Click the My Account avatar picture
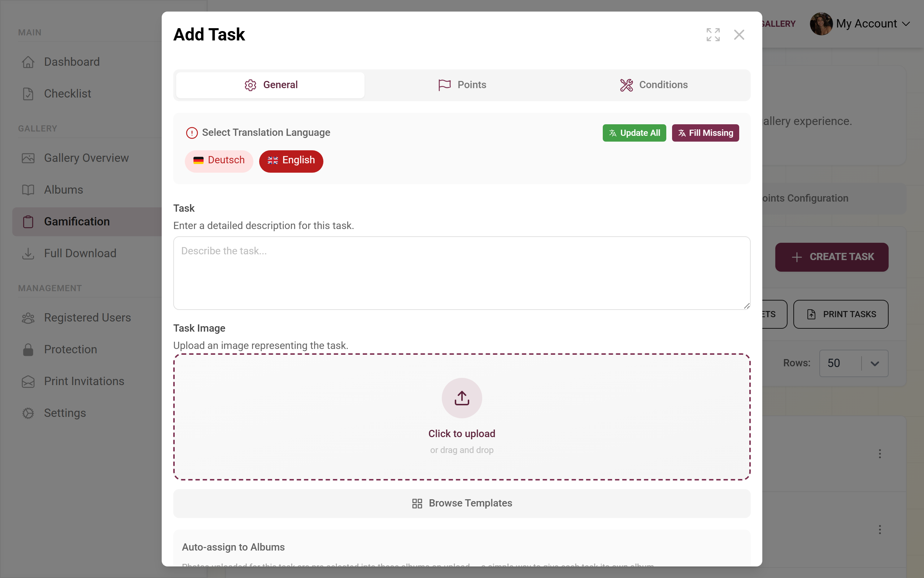This screenshot has height=578, width=924. (x=821, y=24)
